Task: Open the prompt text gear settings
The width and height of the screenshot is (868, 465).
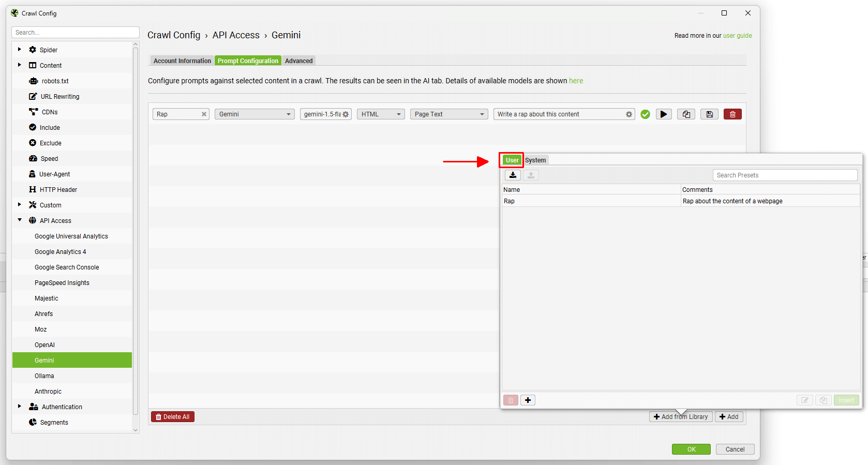Action: pos(629,114)
